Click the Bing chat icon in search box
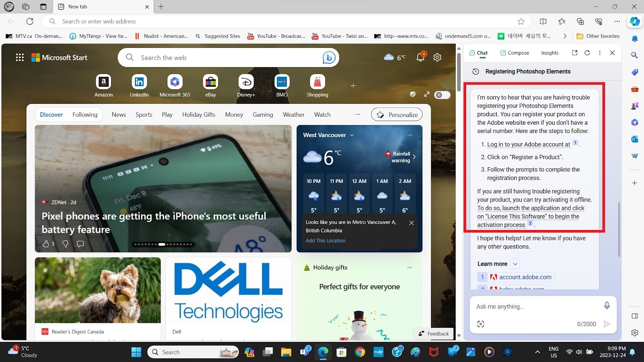The image size is (644, 362). [x=329, y=58]
